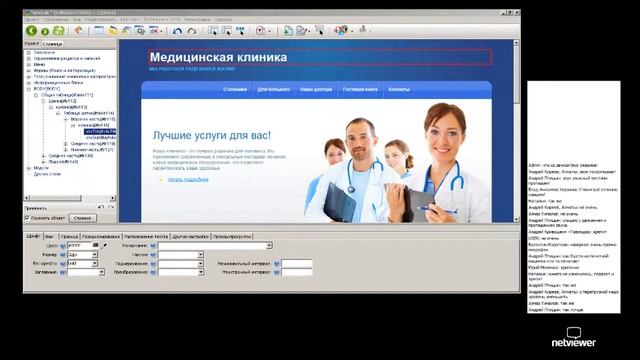Image resolution: width=640 pixels, height=360 pixels.
Task: Open the 'Преобразование' dropdown
Action: click(x=200, y=272)
